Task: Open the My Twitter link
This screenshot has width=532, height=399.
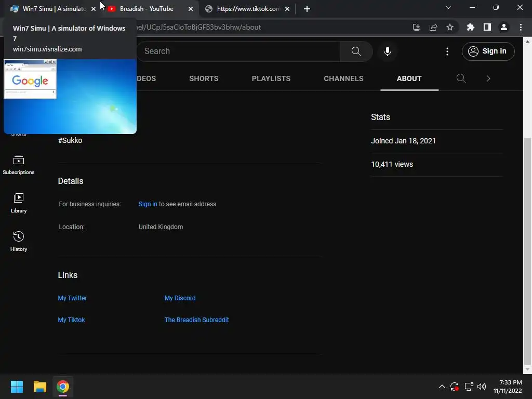Action: click(x=72, y=298)
